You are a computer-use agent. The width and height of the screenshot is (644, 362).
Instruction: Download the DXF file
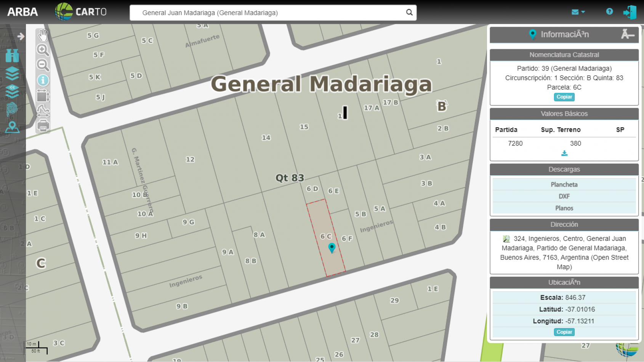[x=564, y=196]
